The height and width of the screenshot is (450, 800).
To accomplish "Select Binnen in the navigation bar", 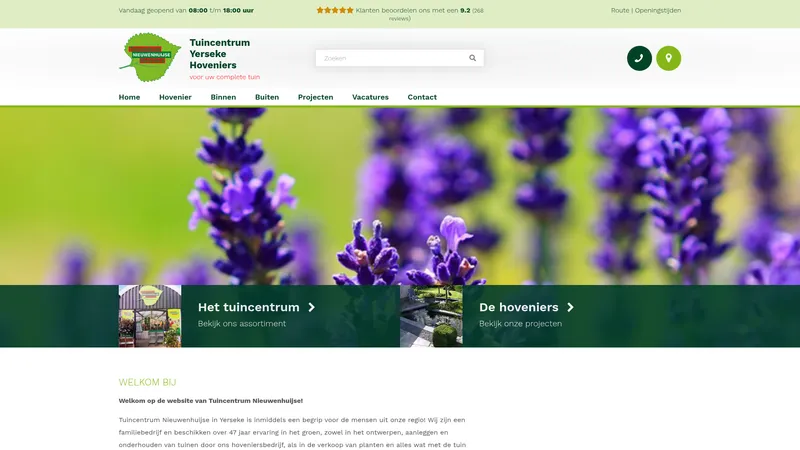I will coord(223,97).
